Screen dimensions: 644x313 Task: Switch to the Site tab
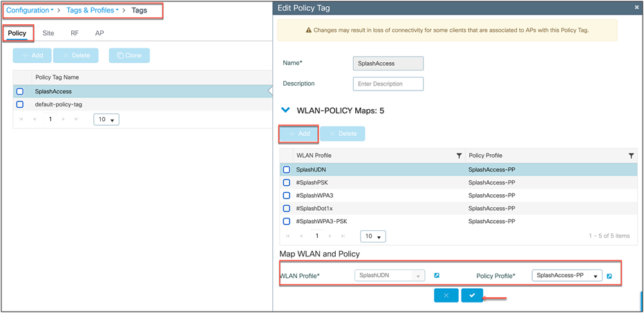tap(48, 33)
